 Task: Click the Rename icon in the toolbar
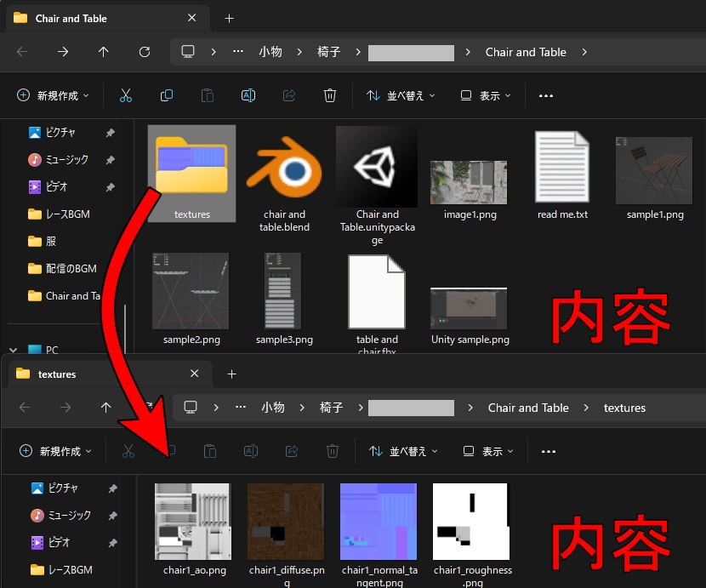coord(248,95)
